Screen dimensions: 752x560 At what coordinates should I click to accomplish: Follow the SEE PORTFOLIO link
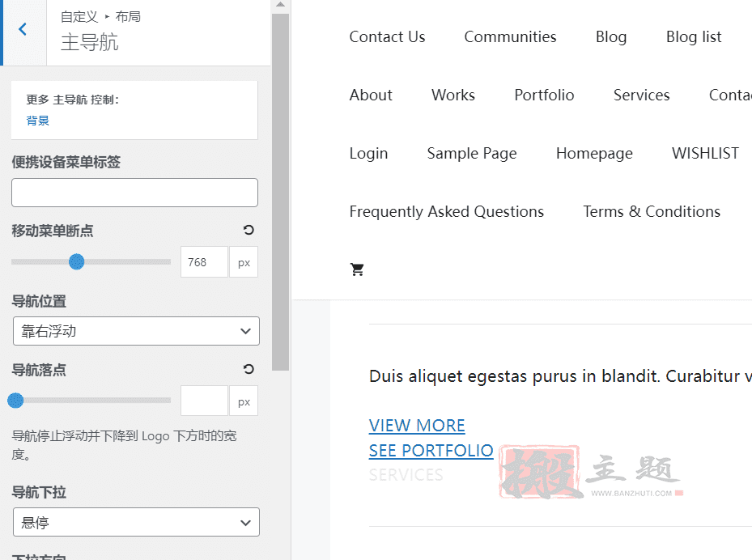[431, 451]
